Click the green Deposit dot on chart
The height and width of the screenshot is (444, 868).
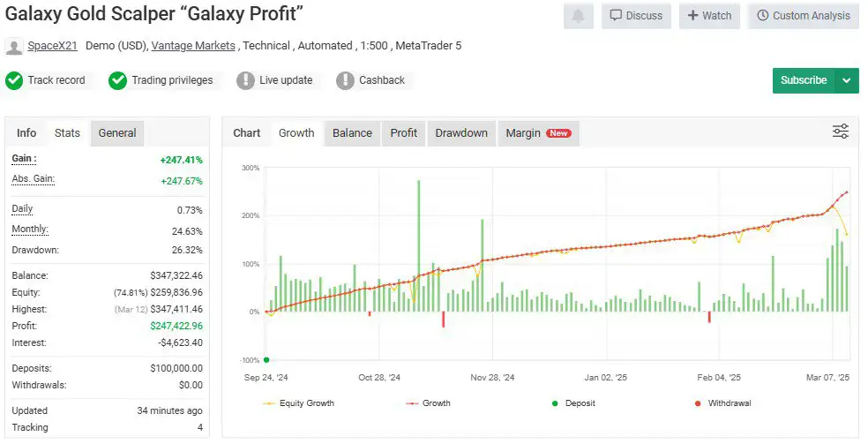point(266,359)
